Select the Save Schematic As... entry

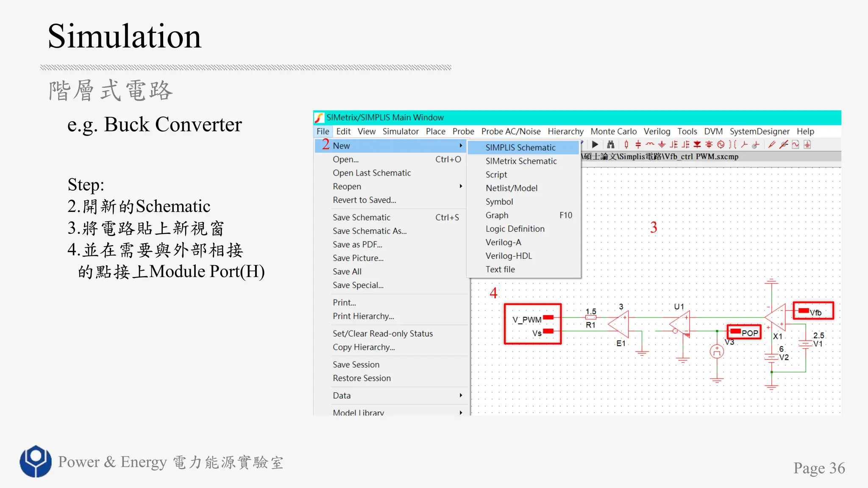(369, 231)
